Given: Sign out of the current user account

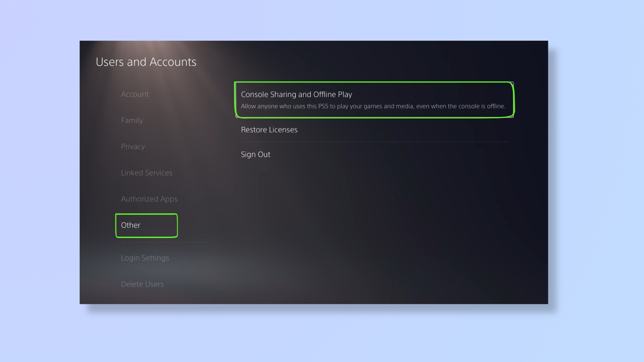Looking at the screenshot, I should coord(255,154).
